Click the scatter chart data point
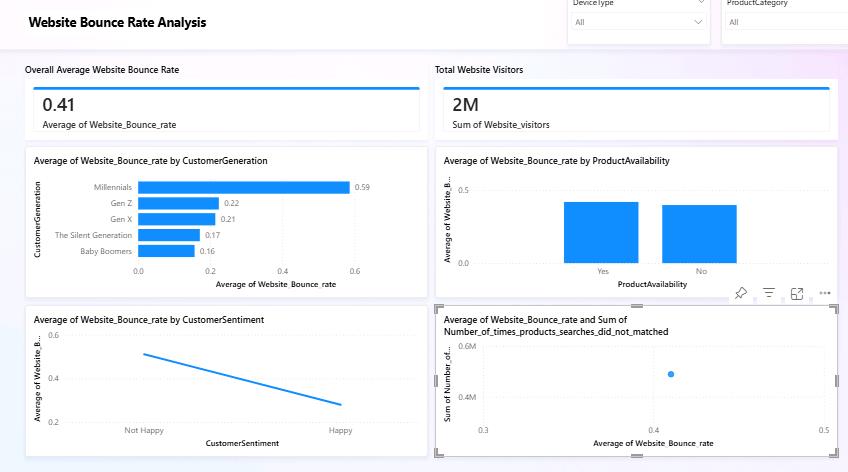 671,374
